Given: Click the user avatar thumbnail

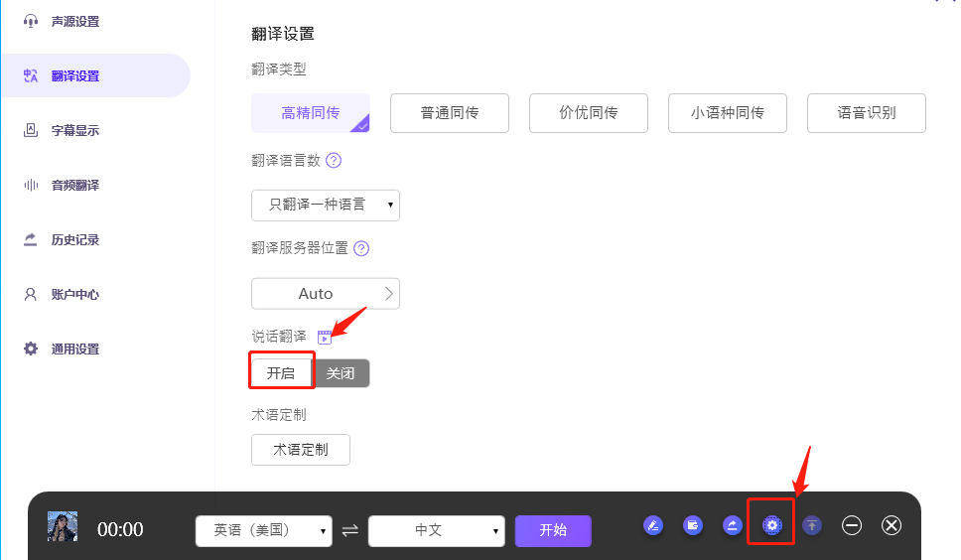Looking at the screenshot, I should click(63, 526).
